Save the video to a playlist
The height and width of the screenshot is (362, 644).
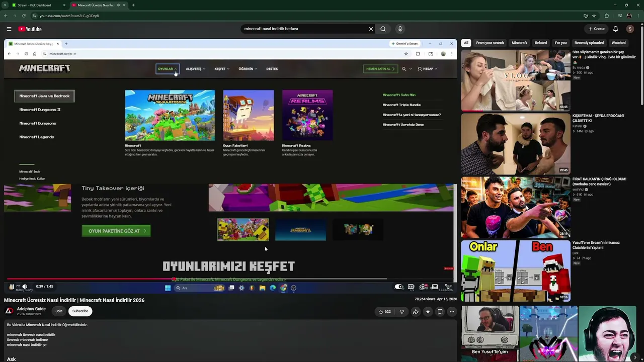(440, 312)
